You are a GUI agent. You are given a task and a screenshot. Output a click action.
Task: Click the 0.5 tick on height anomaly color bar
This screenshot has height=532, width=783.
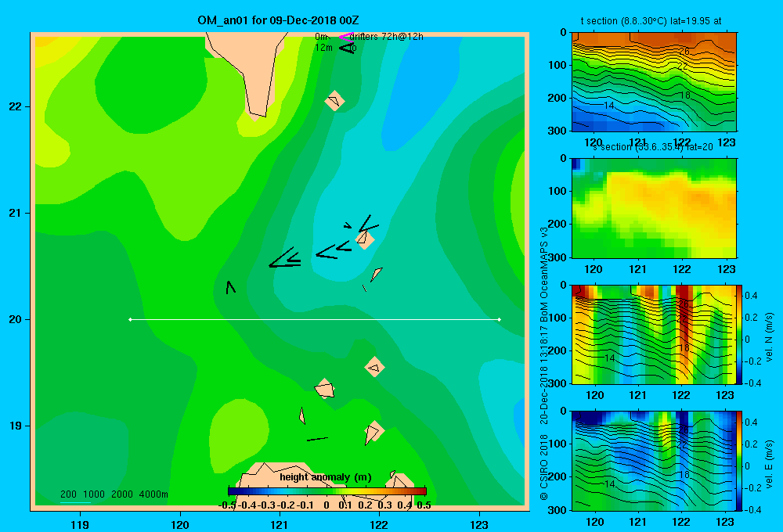tap(424, 505)
